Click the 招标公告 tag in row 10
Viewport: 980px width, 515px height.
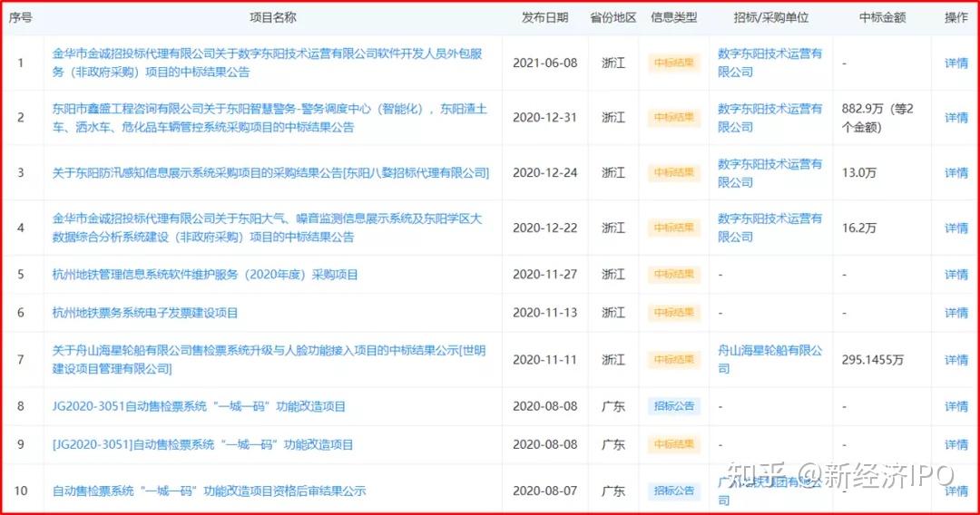pos(673,491)
